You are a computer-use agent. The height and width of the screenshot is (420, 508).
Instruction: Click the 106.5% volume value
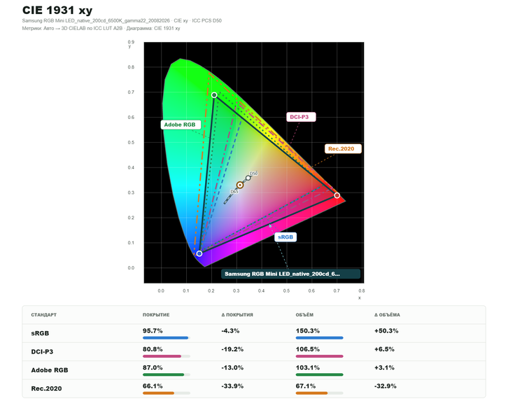[x=307, y=349]
